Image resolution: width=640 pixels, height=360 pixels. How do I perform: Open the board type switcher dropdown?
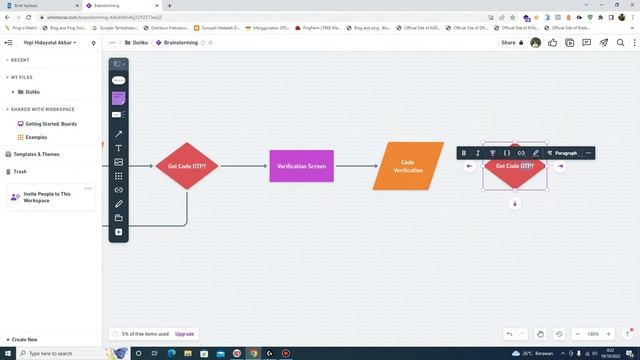click(x=119, y=64)
